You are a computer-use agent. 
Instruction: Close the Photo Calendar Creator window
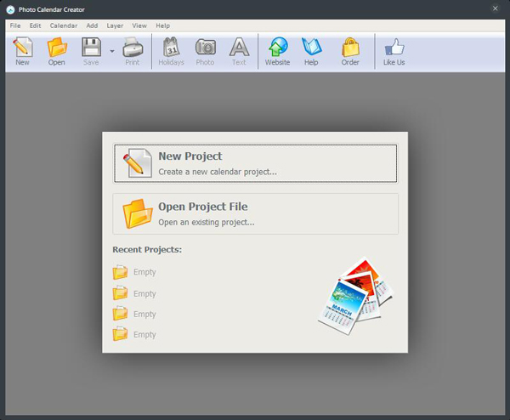pyautogui.click(x=495, y=9)
